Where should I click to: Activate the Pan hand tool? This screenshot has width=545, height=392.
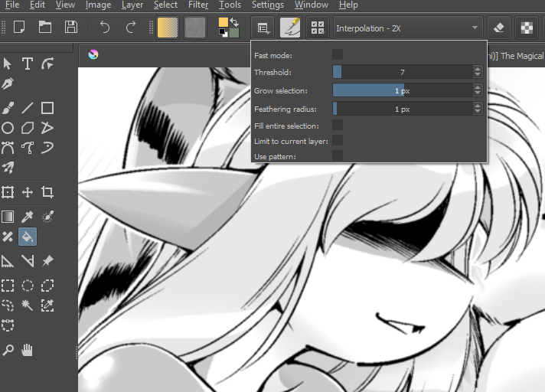[x=28, y=351]
